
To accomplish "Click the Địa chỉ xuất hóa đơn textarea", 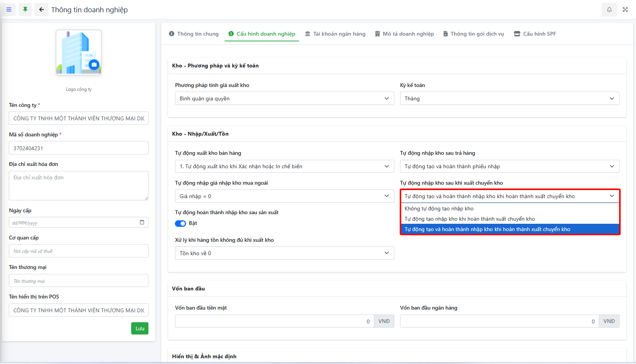I will (79, 185).
